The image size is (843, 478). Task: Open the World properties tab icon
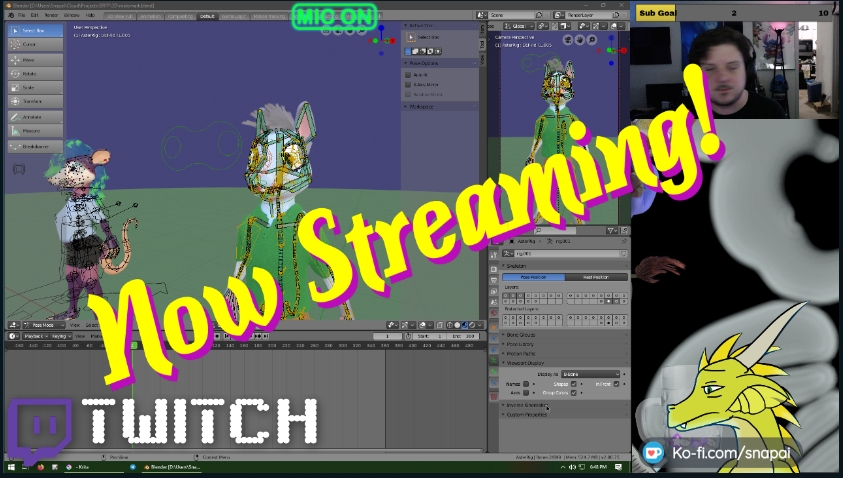tap(494, 313)
